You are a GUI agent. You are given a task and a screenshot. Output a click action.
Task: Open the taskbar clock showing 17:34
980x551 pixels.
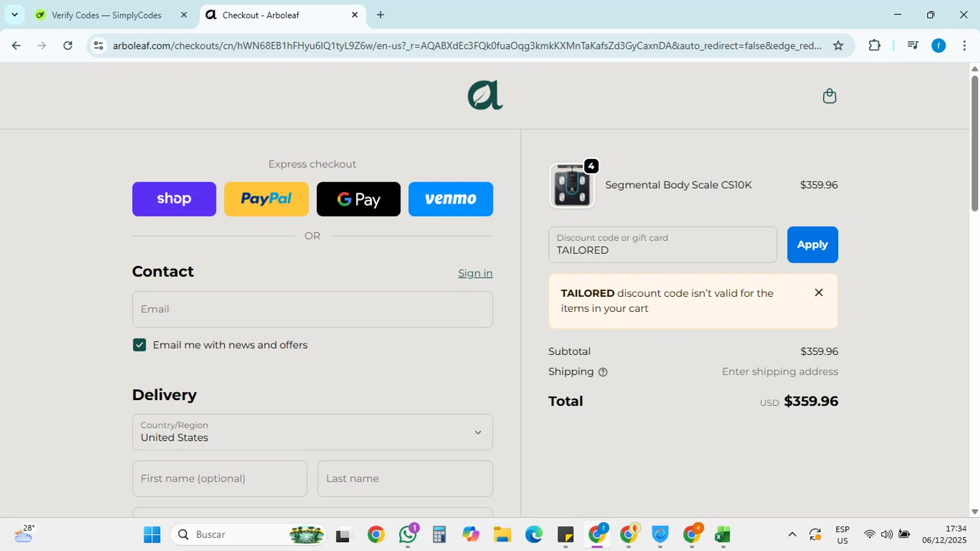[944, 535]
